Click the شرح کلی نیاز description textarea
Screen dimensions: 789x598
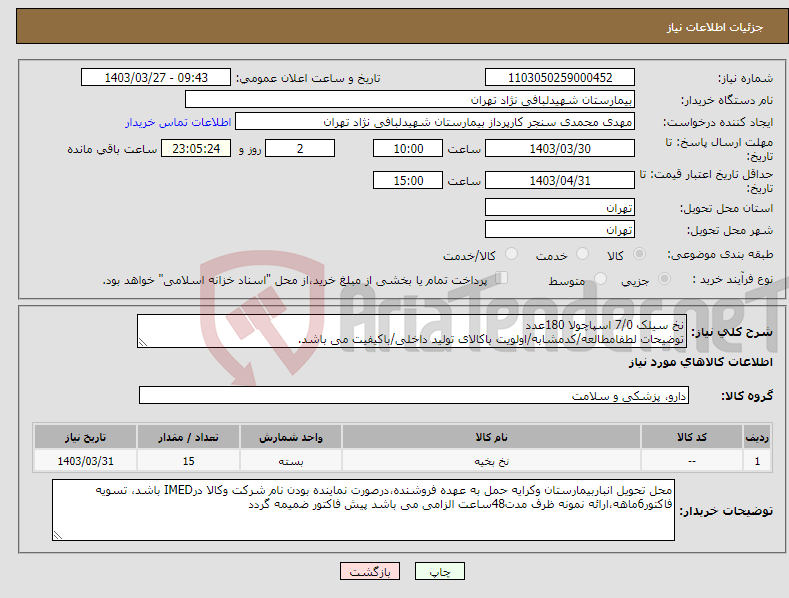(411, 331)
